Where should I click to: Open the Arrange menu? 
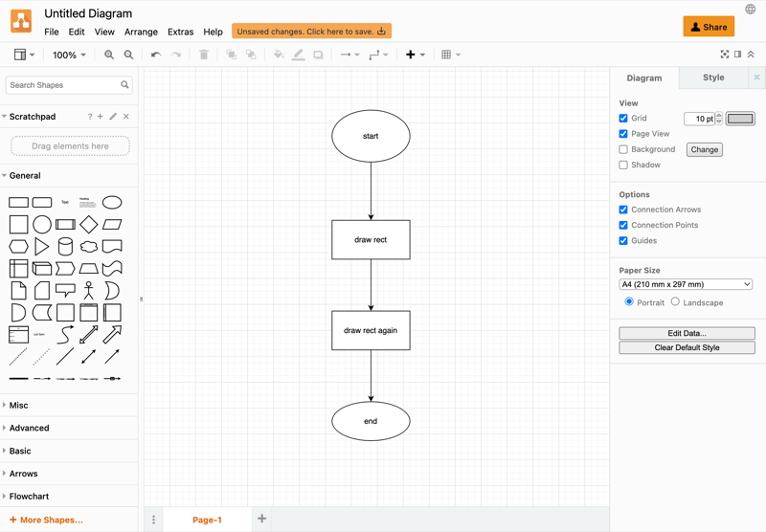141,32
